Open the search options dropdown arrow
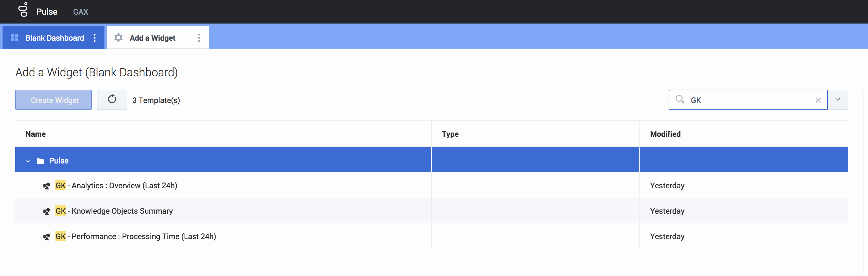This screenshot has height=276, width=868. [x=838, y=99]
